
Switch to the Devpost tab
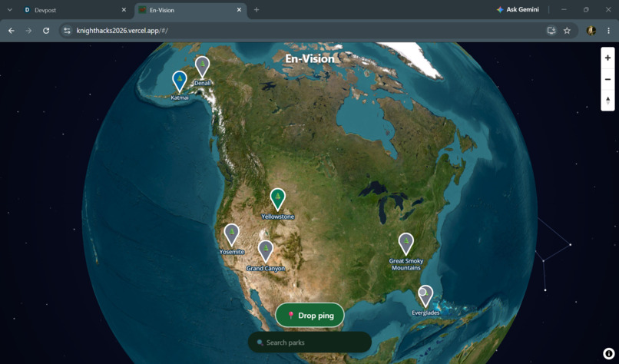tap(75, 10)
